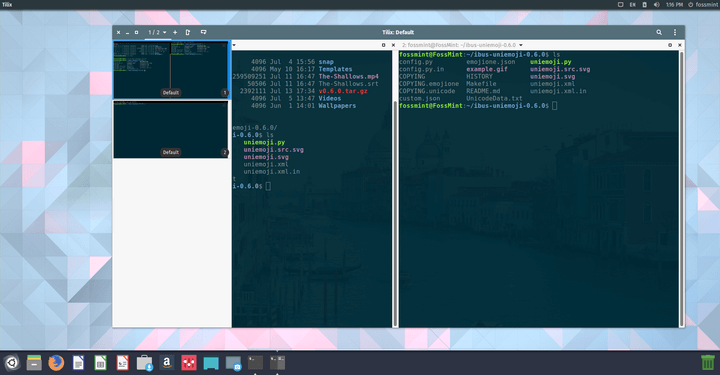
Task: Click 'uniemoji.src.svg' in right terminal
Action: pyautogui.click(x=560, y=69)
